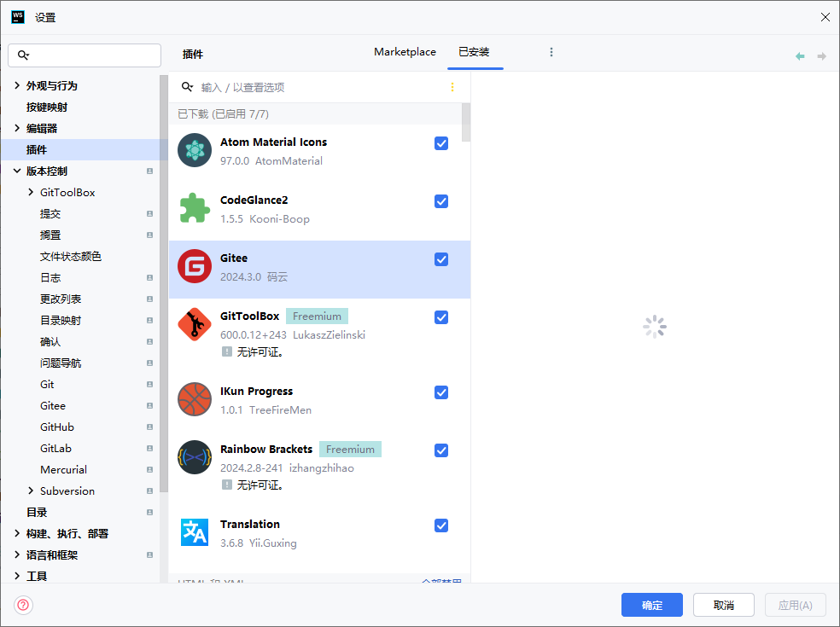Click the search magnifier in settings search box

click(23, 55)
